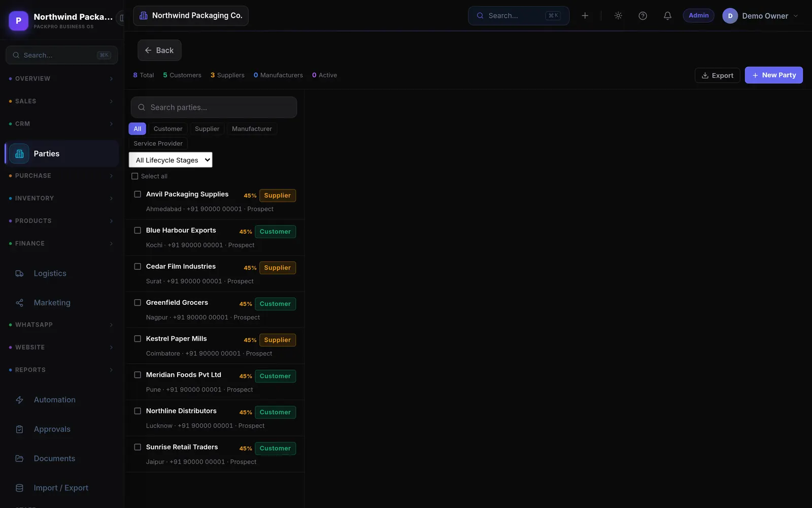Open All Lifecycle Stages dropdown
This screenshot has height=508, width=812.
tap(171, 160)
